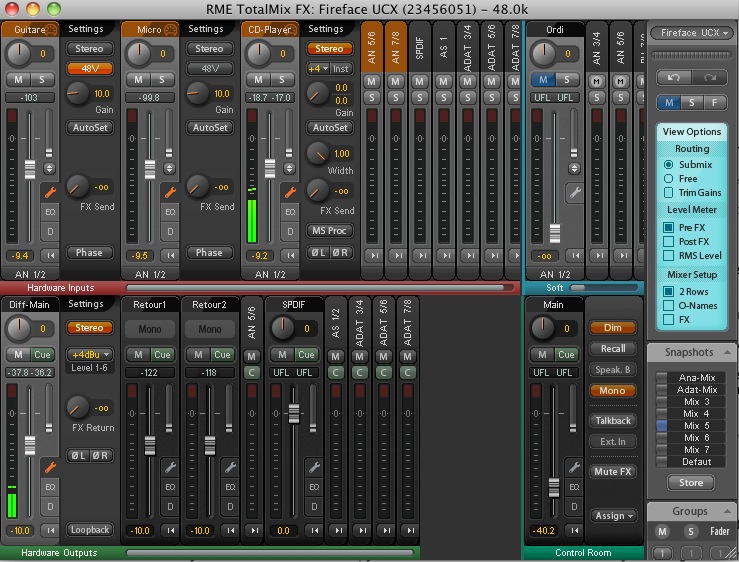Collapse Micro channel with arrow icon
This screenshot has height=562, width=739.
click(170, 256)
